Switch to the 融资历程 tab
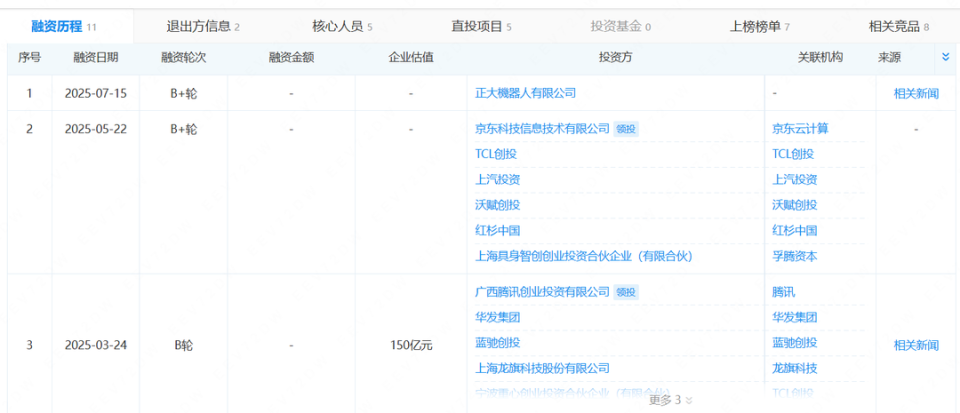 [64, 26]
